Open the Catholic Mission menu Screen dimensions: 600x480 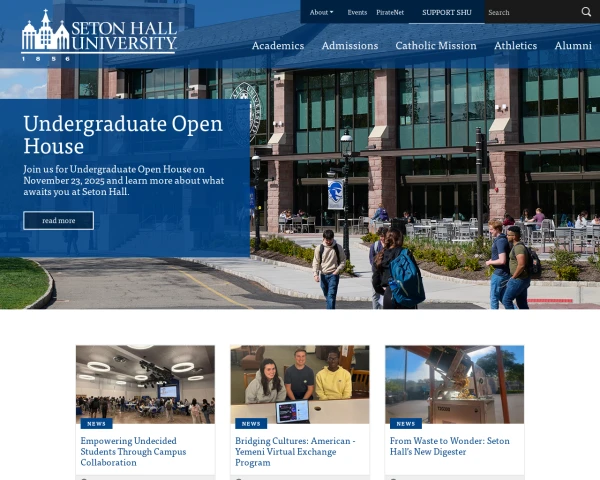point(436,46)
